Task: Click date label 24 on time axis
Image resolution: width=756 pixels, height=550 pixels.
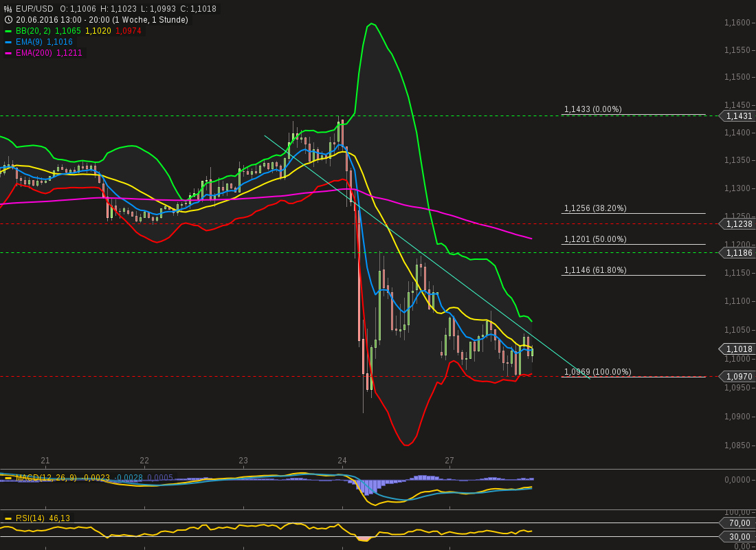Action: click(342, 461)
